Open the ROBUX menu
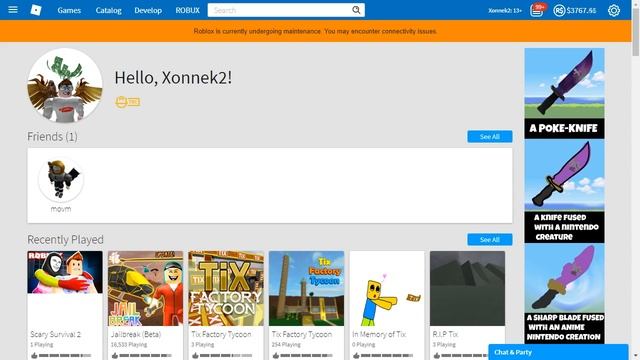This screenshot has height=360, width=640. (x=188, y=10)
